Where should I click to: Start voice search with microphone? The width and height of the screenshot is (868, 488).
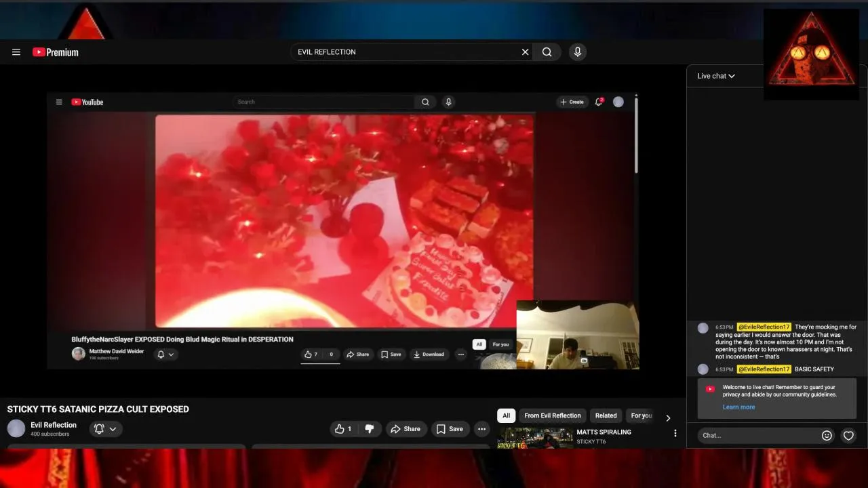click(578, 52)
